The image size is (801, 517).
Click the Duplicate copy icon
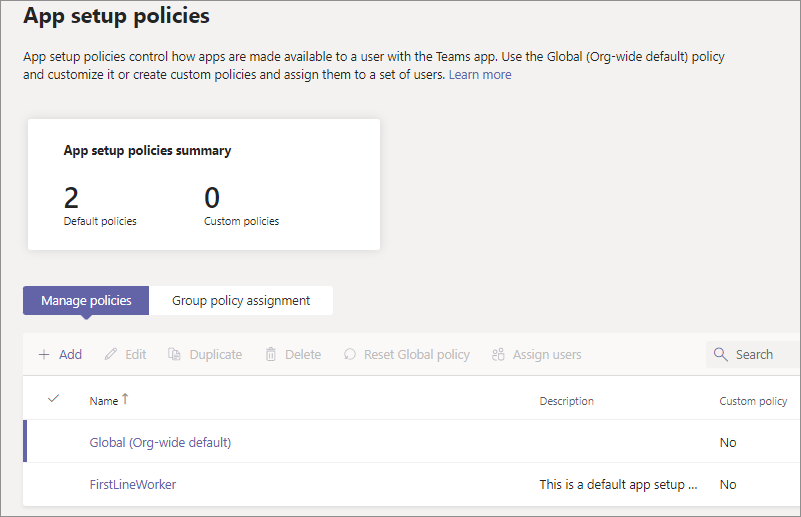pos(175,355)
